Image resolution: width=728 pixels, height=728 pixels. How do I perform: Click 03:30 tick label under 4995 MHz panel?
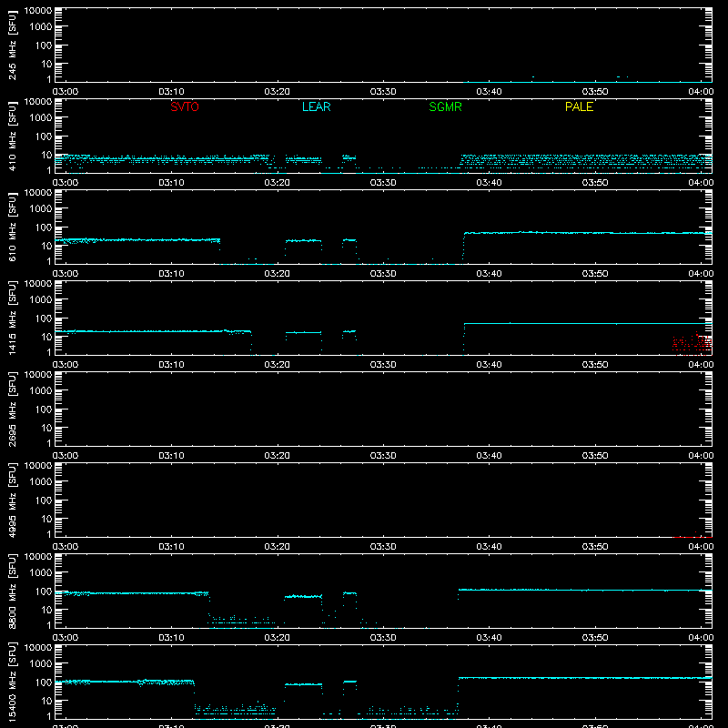(383, 547)
